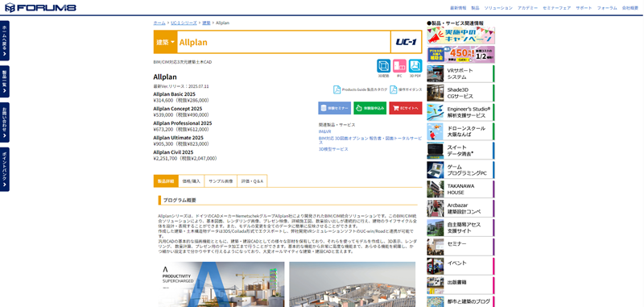The height and width of the screenshot is (307, 644).
Task: Open the 450万円 補助金 banner
Action: [x=460, y=55]
